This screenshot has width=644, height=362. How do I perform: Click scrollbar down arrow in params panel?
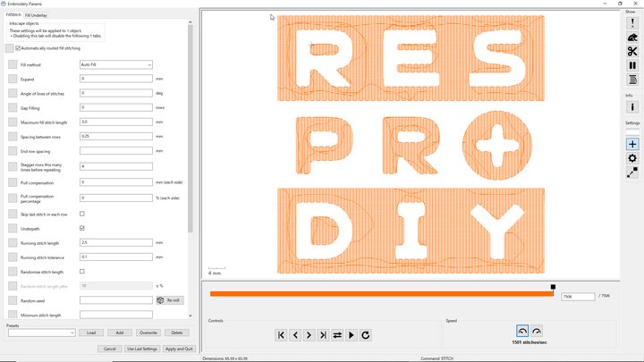[x=191, y=316]
